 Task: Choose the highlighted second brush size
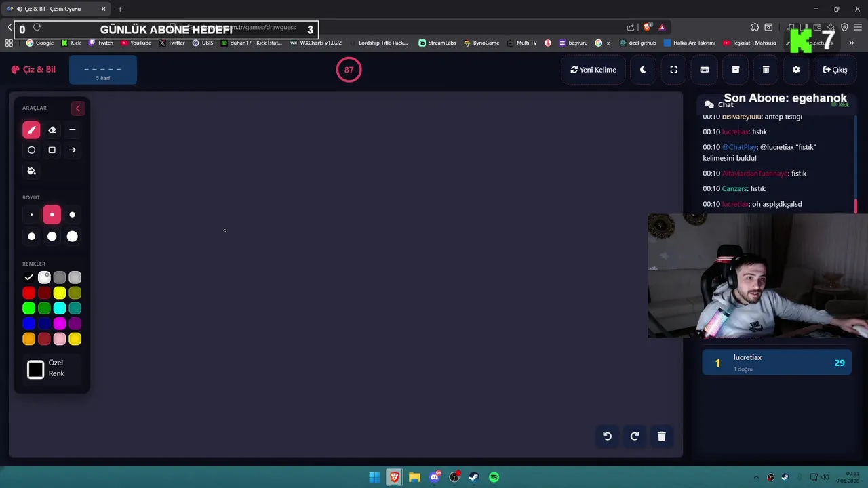click(52, 215)
